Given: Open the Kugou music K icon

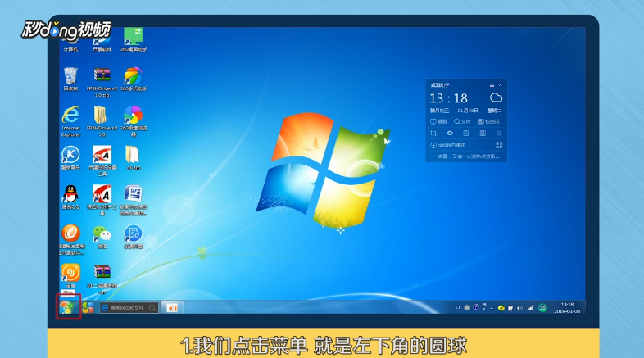Looking at the screenshot, I should [x=70, y=157].
